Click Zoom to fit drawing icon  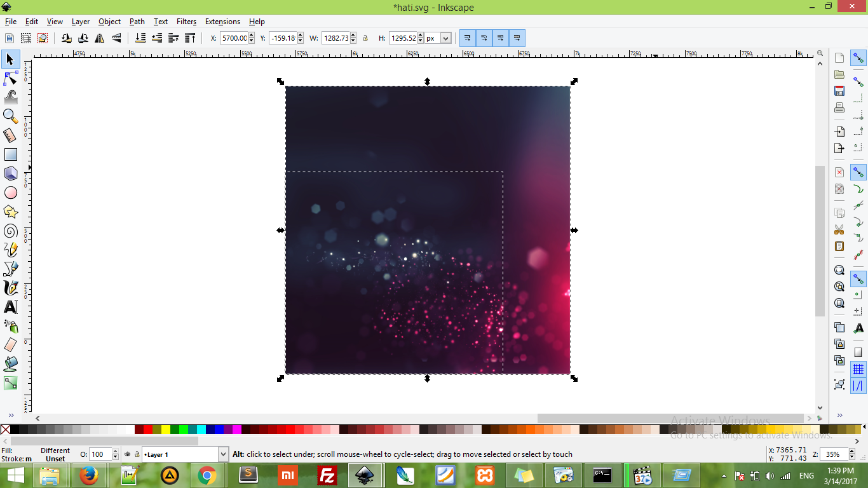click(839, 287)
